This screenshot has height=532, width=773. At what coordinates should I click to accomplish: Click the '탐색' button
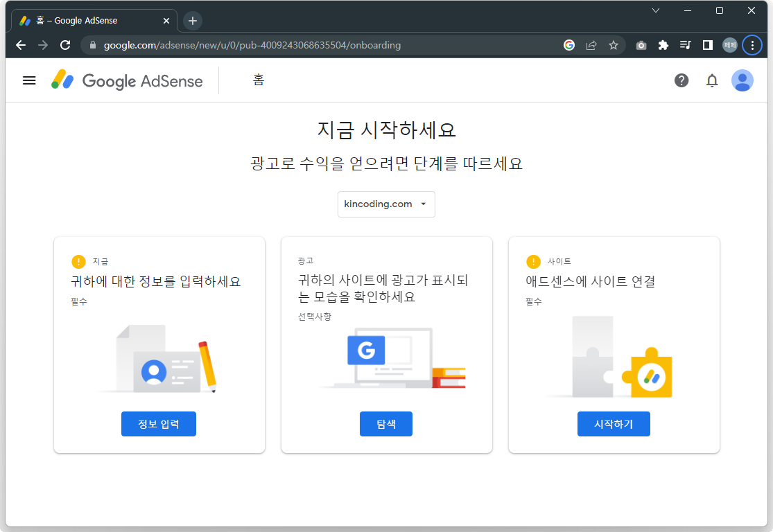(x=386, y=424)
